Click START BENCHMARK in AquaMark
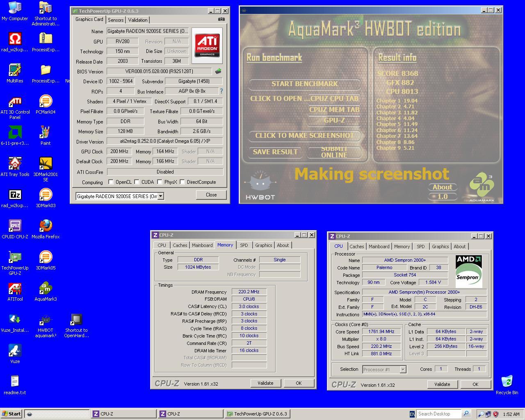 [x=305, y=84]
